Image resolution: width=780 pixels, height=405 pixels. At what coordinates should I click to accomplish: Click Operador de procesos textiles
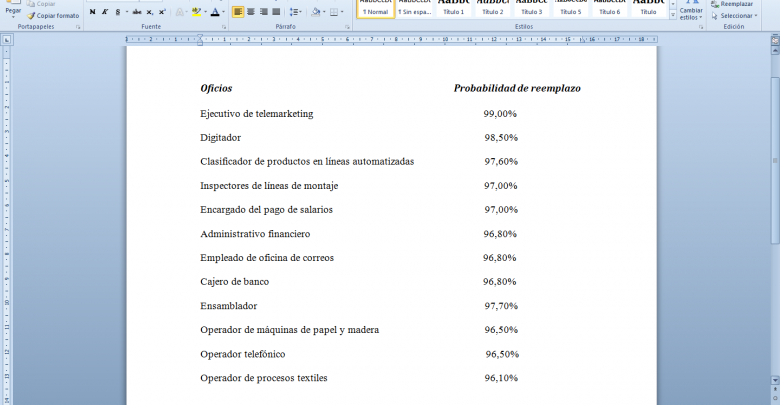tap(264, 378)
